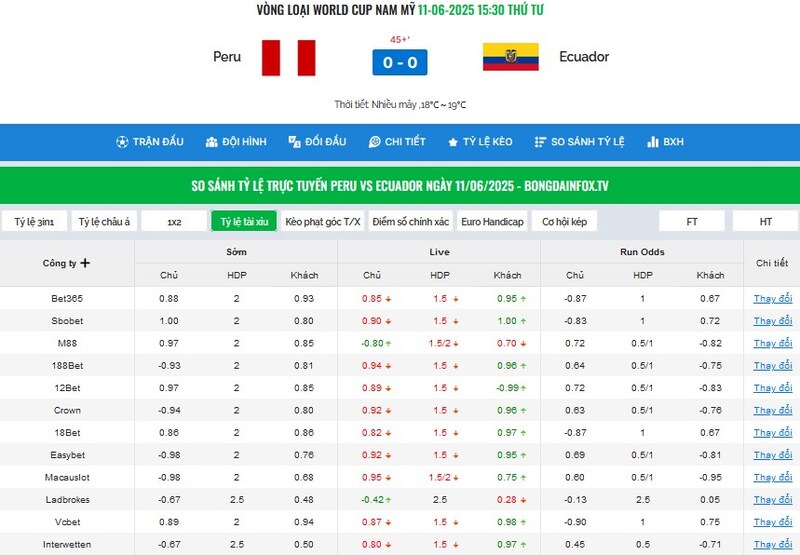The width and height of the screenshot is (800, 555).
Task: Open Thay đổi link for Sbobet
Action: [x=773, y=321]
